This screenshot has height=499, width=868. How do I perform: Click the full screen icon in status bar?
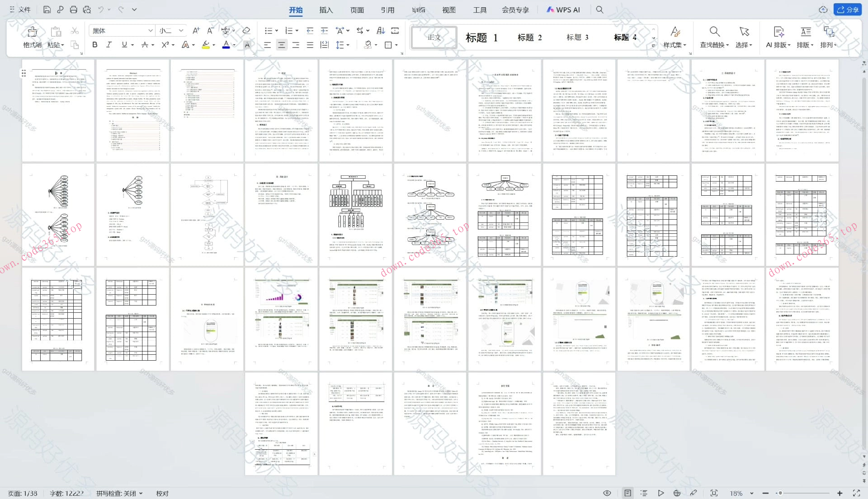(856, 493)
